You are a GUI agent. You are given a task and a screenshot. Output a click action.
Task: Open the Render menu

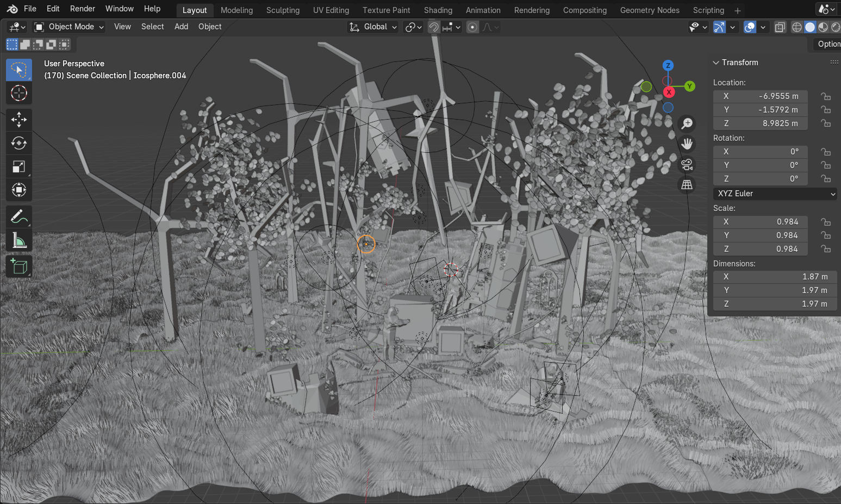pos(83,9)
